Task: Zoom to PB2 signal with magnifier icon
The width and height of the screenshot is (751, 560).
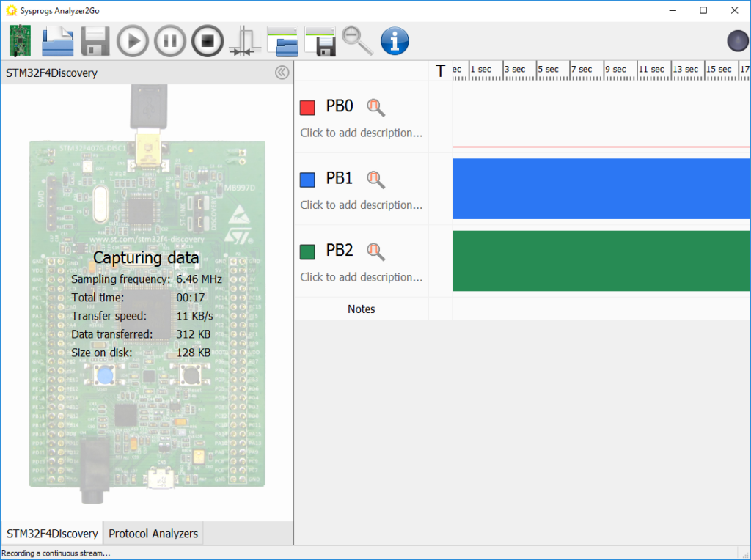Action: 375,251
